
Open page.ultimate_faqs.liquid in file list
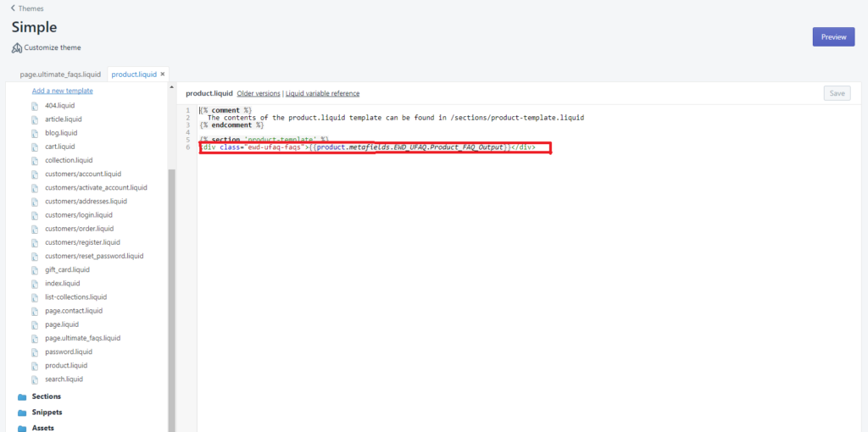pos(83,338)
